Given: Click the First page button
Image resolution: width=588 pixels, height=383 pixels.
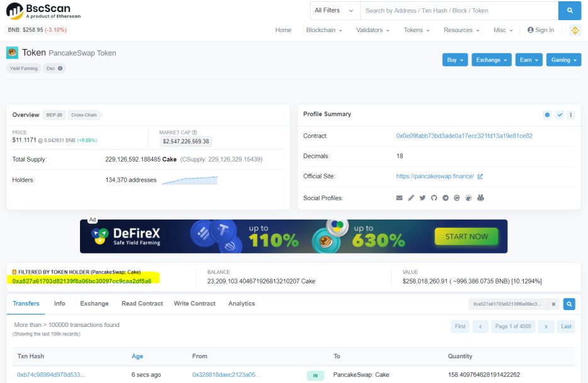Looking at the screenshot, I should tap(460, 326).
